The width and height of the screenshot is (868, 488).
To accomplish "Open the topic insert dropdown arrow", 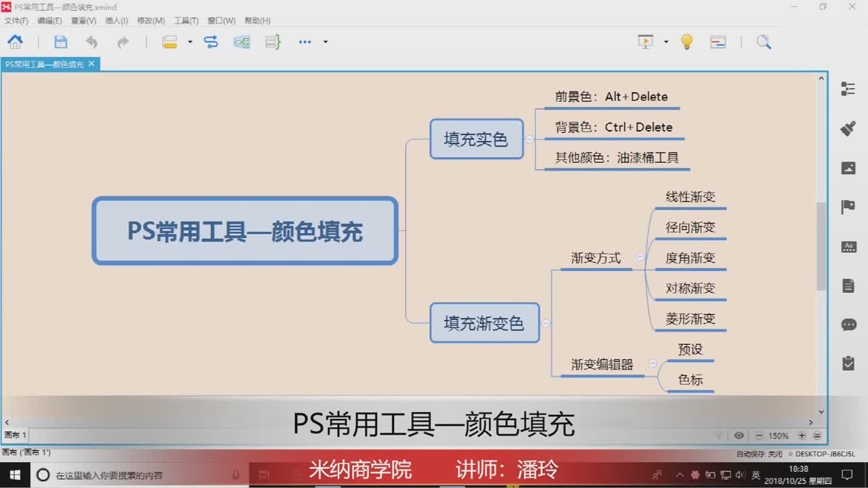I will (x=190, y=42).
